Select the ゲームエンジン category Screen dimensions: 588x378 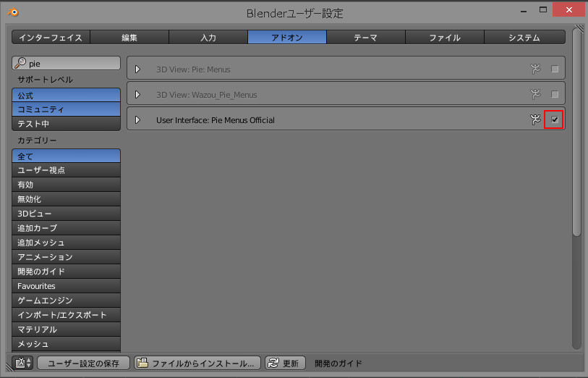tap(66, 301)
